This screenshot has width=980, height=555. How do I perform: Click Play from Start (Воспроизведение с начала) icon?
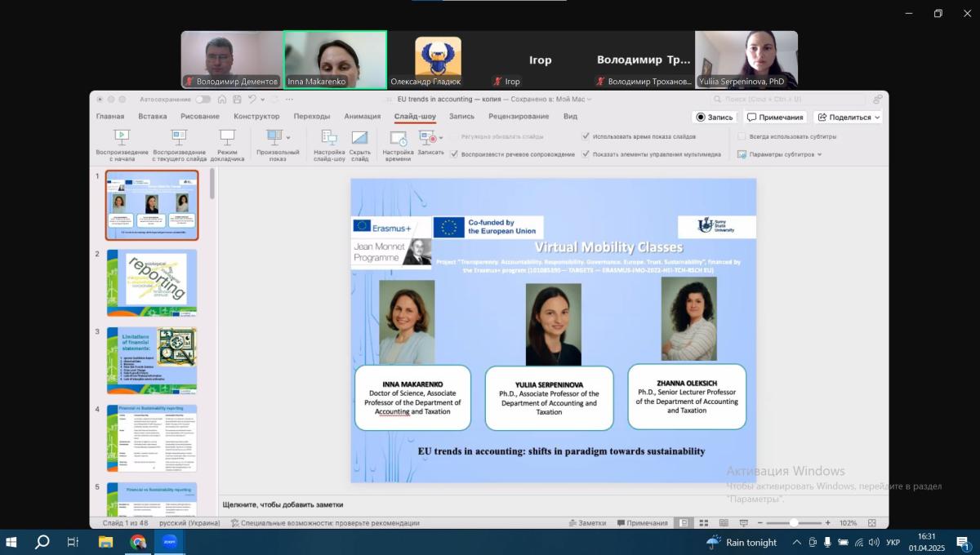122,137
